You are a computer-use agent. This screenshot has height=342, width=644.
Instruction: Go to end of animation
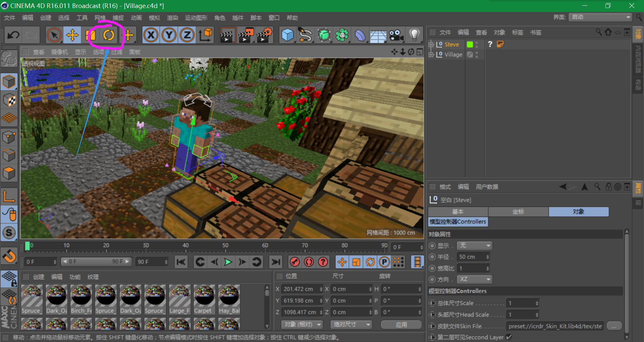click(x=276, y=262)
